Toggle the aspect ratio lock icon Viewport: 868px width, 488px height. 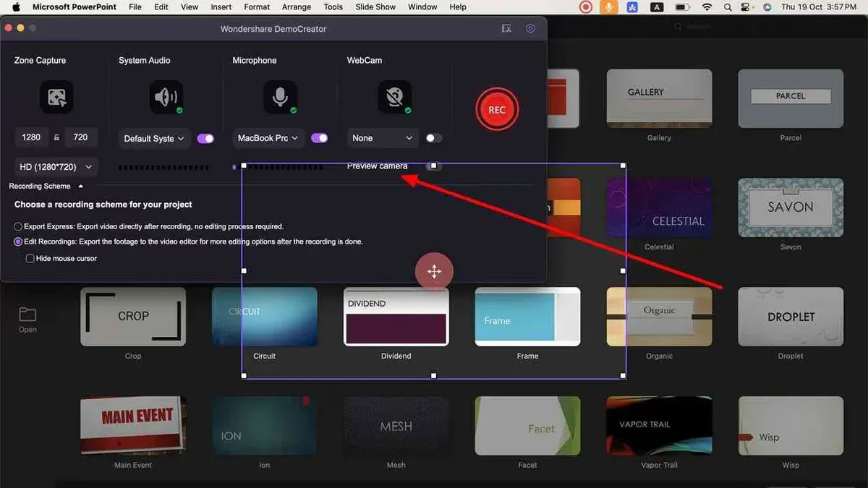(56, 137)
